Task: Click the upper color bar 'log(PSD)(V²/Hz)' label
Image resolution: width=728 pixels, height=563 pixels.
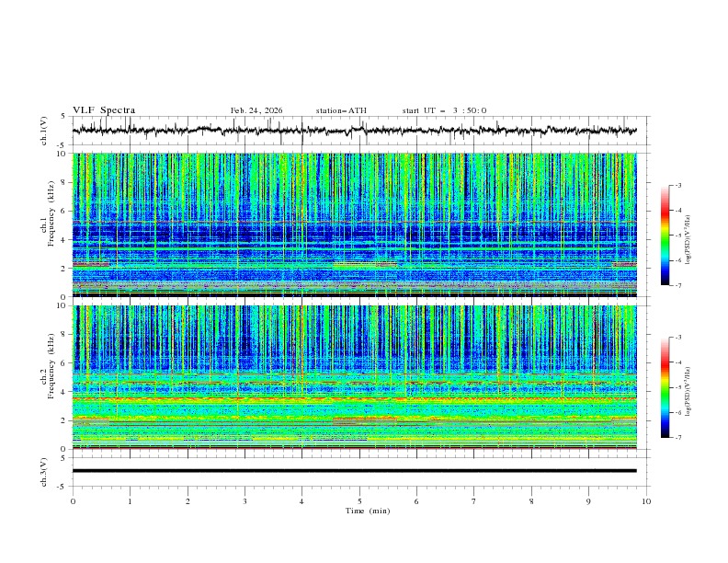Action: [688, 240]
